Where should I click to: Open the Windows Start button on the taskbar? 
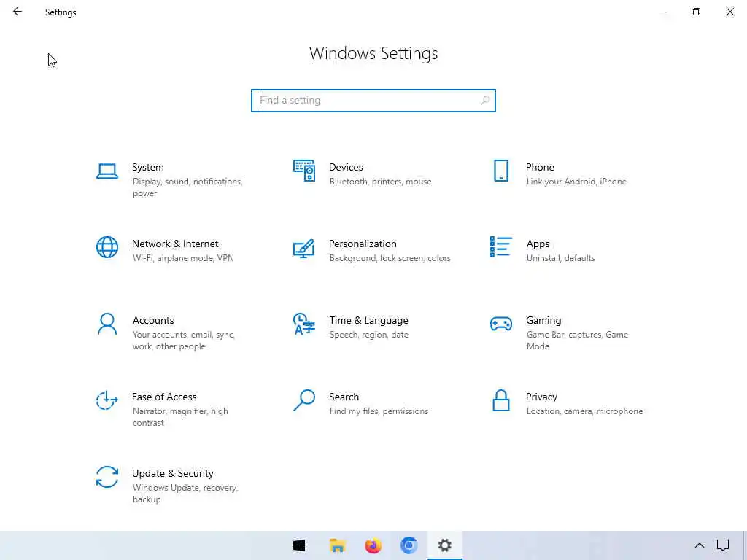[299, 545]
